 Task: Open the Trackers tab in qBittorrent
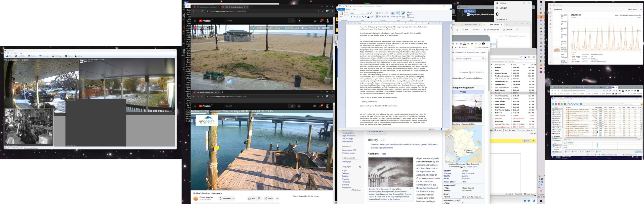(575, 152)
